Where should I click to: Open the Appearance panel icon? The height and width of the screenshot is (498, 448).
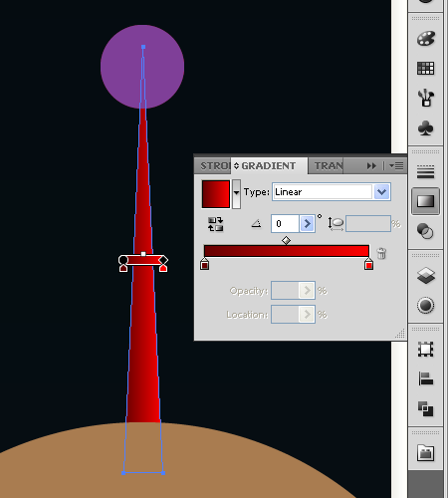[x=425, y=305]
